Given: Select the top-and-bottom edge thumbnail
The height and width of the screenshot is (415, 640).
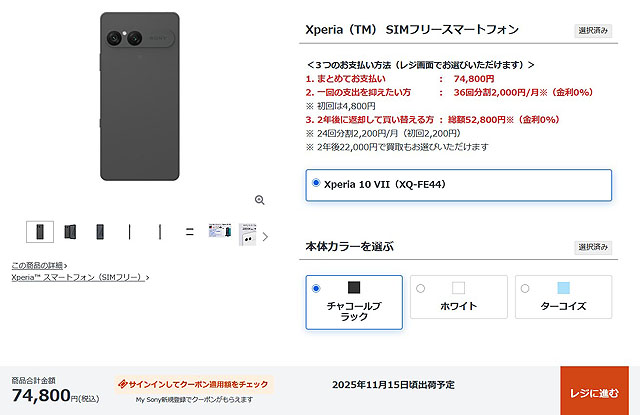Looking at the screenshot, I should click(x=189, y=232).
